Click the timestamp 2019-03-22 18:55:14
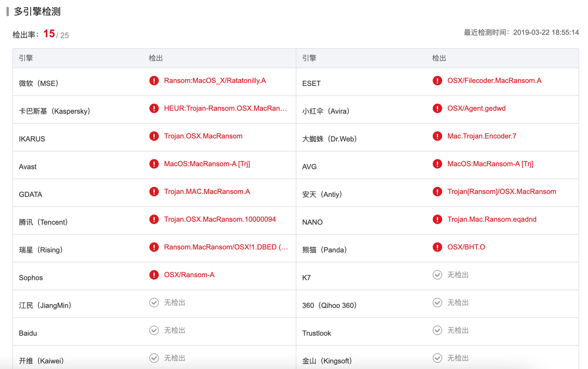 (546, 32)
